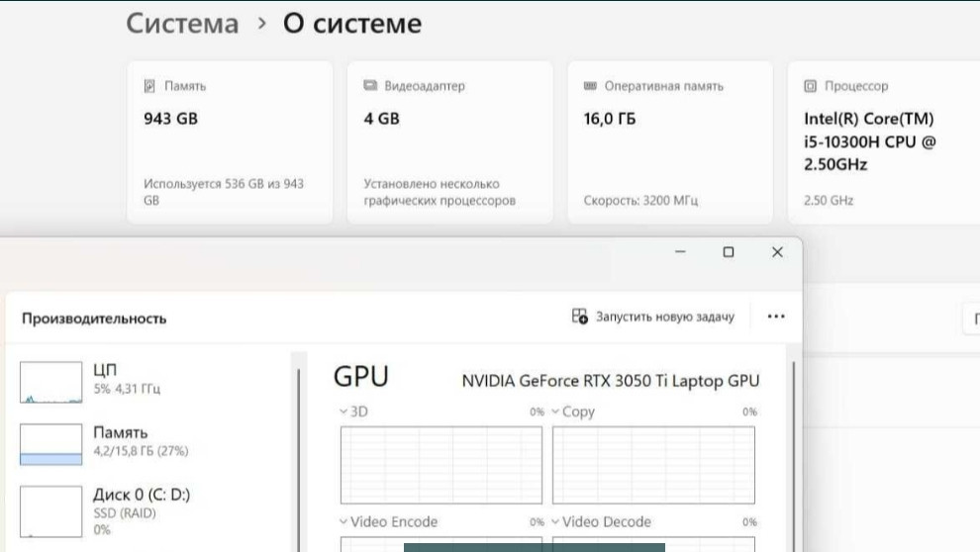Click the Память usage graph thumbnail
The image size is (980, 552).
50,444
